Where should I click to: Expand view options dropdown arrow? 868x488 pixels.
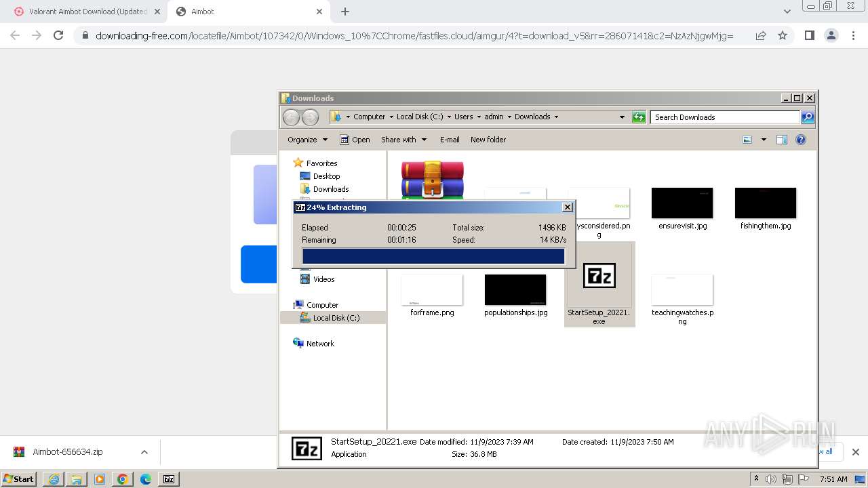point(764,140)
